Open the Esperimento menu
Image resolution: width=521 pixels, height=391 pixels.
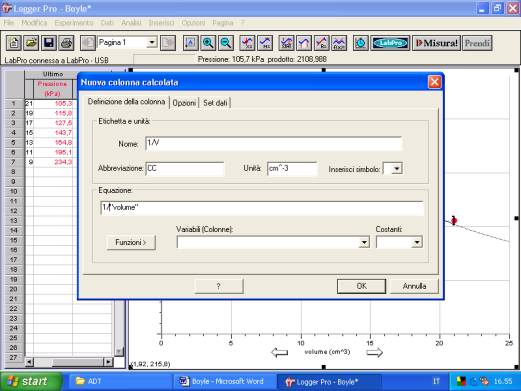(x=74, y=23)
